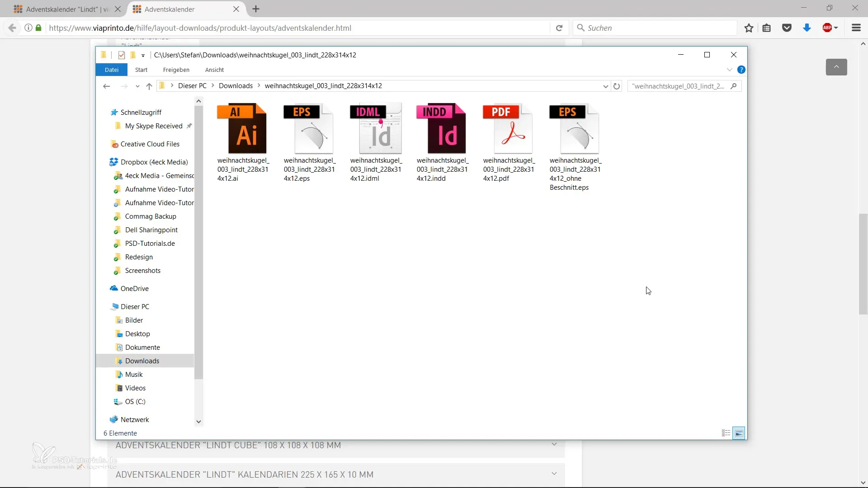Go up one folder level in Explorer
Viewport: 868px width, 488px height.
149,86
